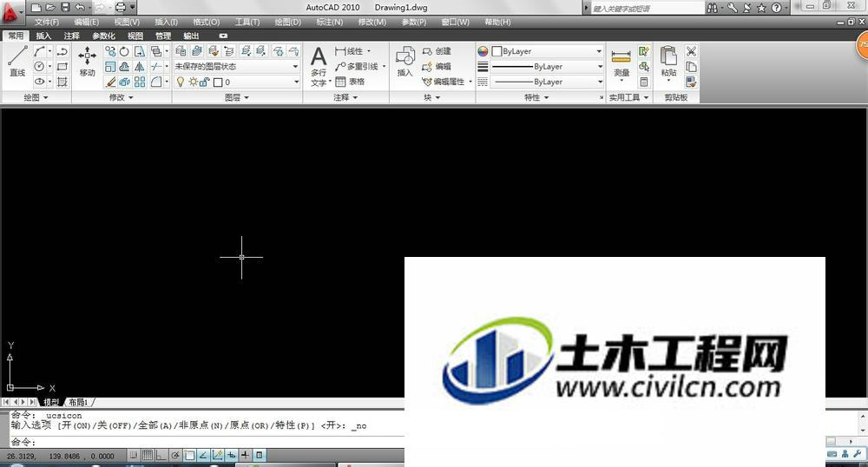
Task: Expand the Annotation (注释) panel
Action: pyautogui.click(x=345, y=97)
